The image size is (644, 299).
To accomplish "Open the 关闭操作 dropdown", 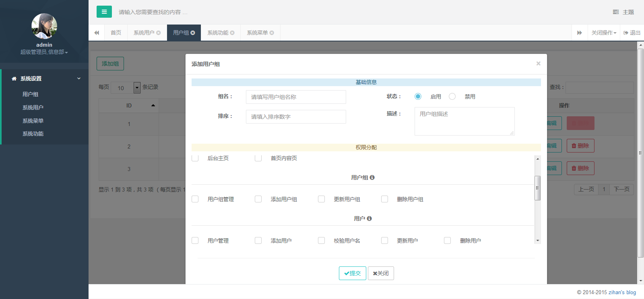I will point(604,33).
